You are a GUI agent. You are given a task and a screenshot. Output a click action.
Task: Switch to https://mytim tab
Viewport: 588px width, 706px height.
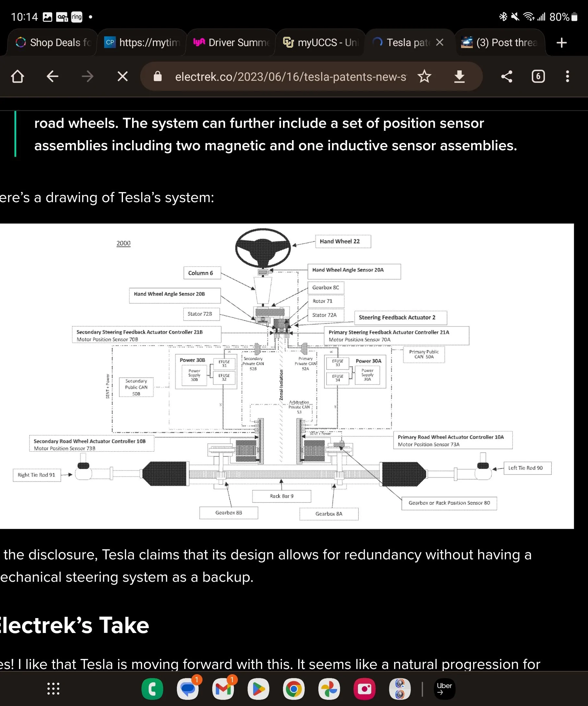[x=142, y=43]
